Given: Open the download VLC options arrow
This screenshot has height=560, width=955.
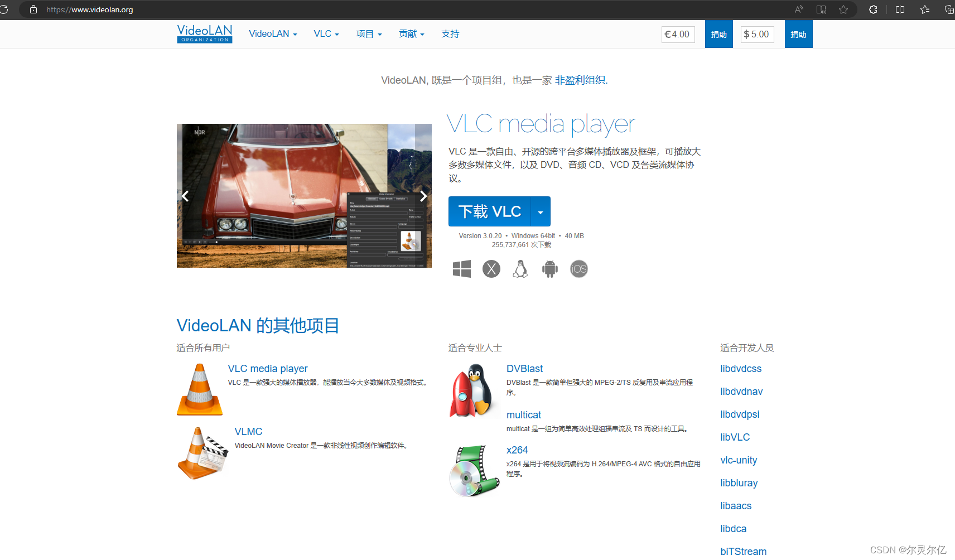Looking at the screenshot, I should (541, 211).
